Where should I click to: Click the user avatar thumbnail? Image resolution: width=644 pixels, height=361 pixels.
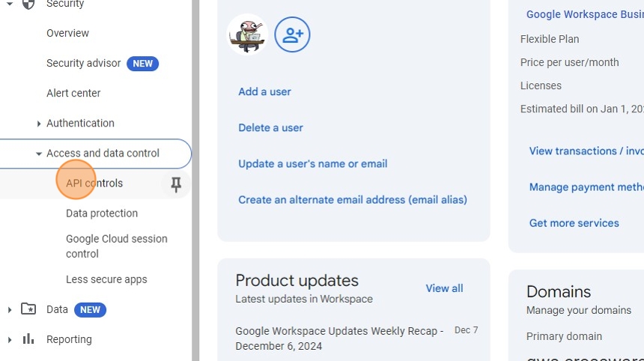point(247,34)
